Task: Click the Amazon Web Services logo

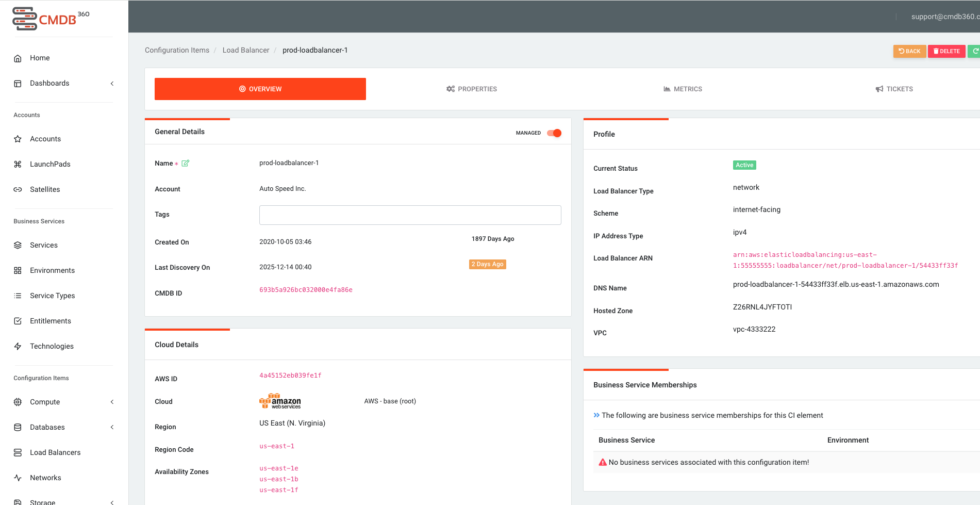Action: click(x=280, y=401)
